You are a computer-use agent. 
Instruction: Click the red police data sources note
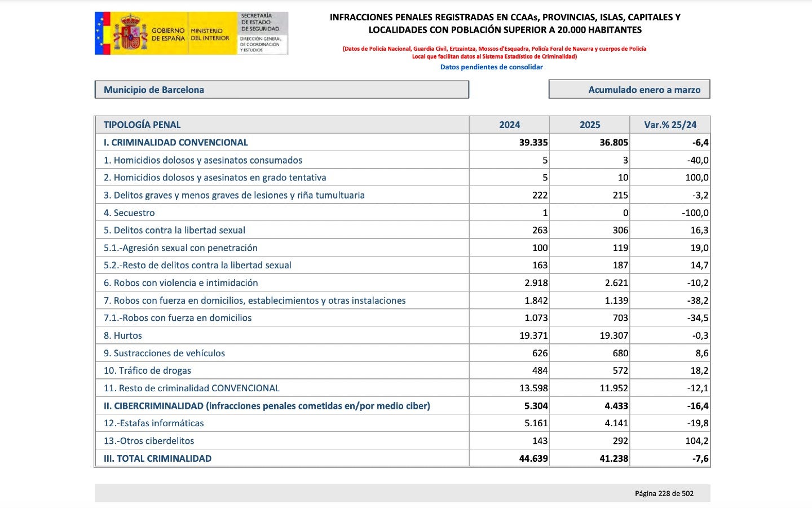pyautogui.click(x=495, y=52)
